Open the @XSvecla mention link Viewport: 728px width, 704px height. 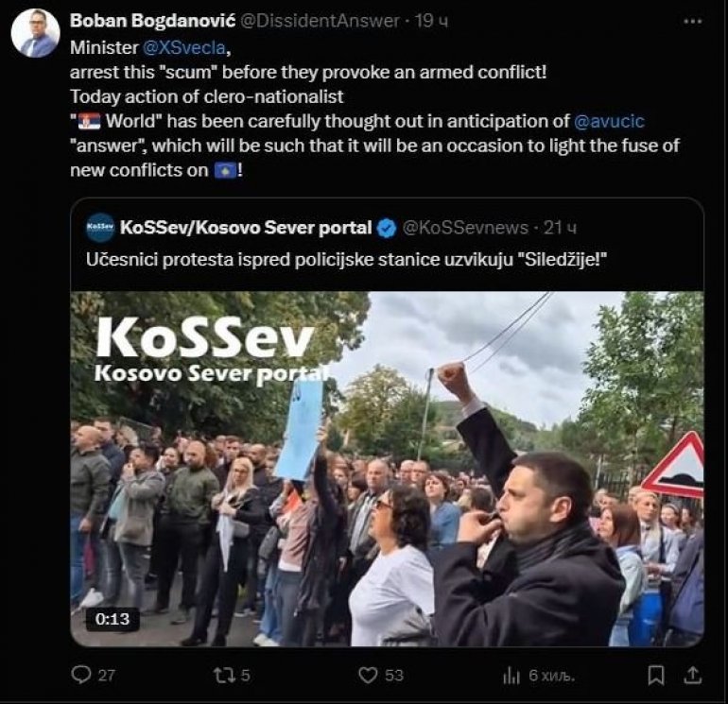[184, 48]
